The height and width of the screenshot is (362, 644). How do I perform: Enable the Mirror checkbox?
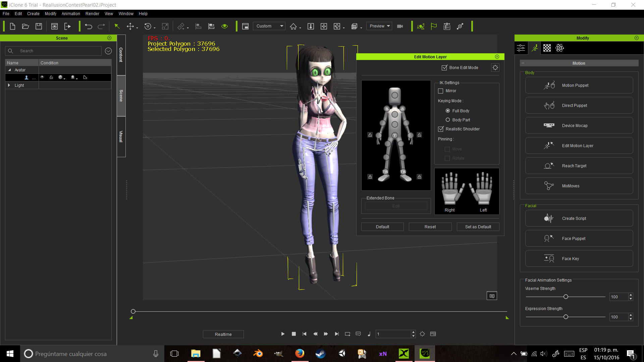(441, 91)
